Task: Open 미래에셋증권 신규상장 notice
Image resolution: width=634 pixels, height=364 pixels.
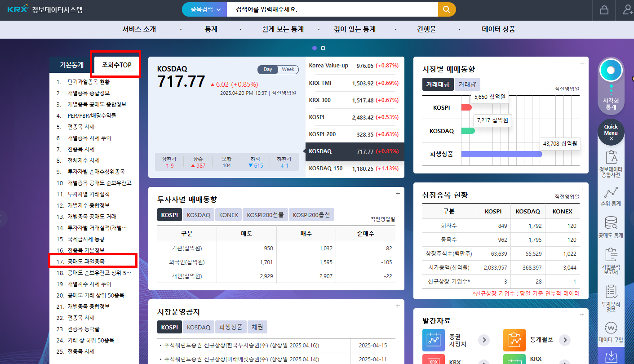Action: (x=241, y=360)
